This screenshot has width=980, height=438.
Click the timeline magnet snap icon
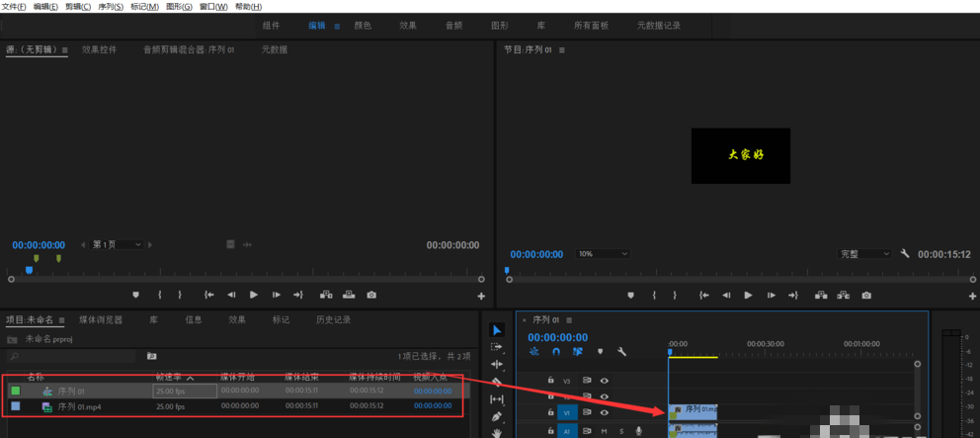[556, 351]
